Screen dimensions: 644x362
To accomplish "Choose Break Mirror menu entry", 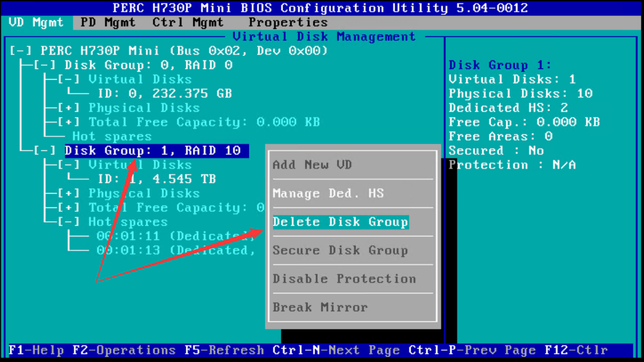I will tap(320, 307).
